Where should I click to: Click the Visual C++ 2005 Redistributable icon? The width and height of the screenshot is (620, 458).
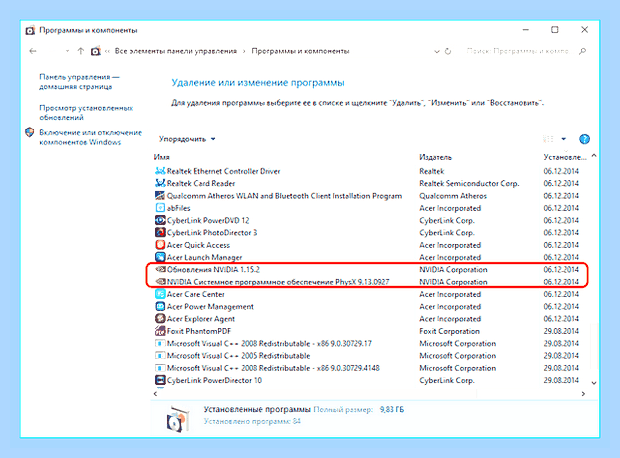coord(160,356)
